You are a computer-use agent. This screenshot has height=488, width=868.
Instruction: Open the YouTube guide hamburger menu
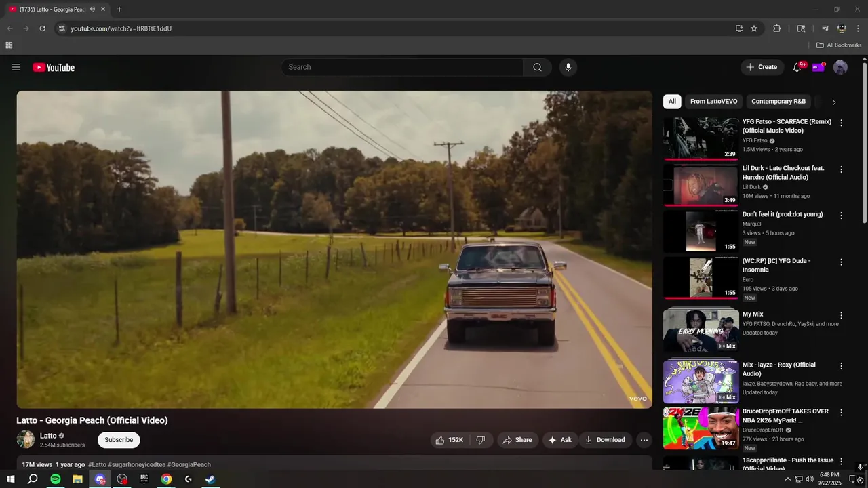tap(16, 67)
